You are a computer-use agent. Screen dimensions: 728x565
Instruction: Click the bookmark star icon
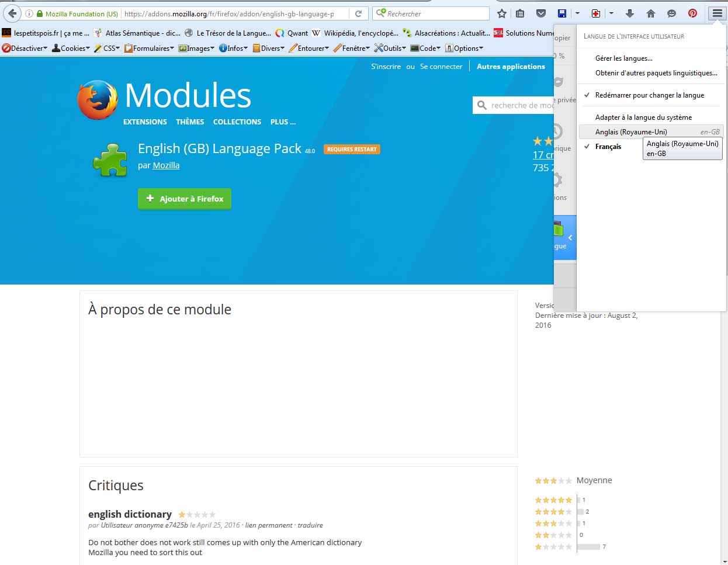(501, 13)
